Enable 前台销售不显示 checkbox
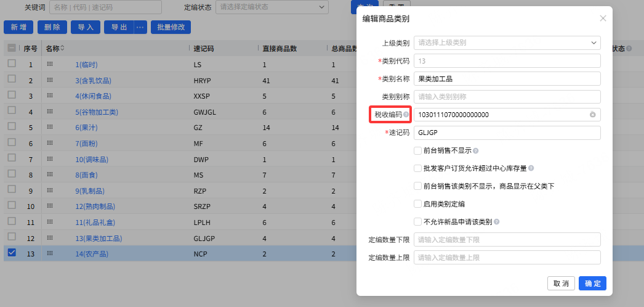644x307 pixels. coord(417,151)
